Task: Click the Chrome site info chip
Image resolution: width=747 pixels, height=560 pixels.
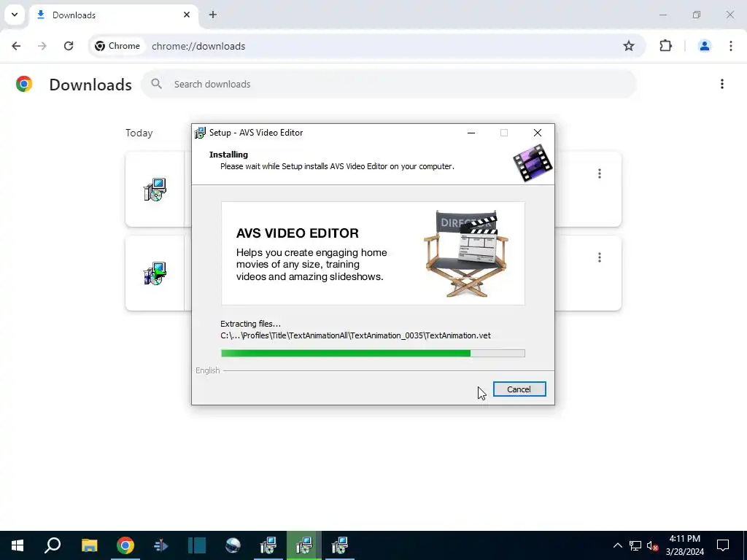Action: (117, 46)
